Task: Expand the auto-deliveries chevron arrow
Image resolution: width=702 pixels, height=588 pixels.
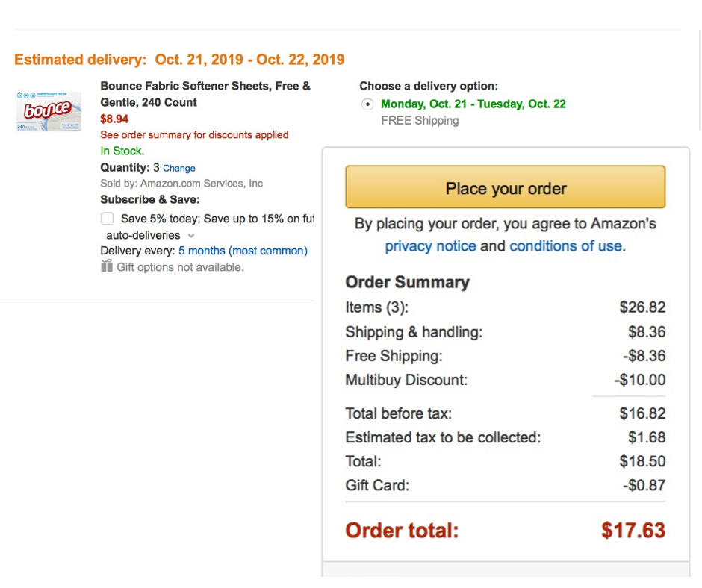Action: [x=191, y=235]
